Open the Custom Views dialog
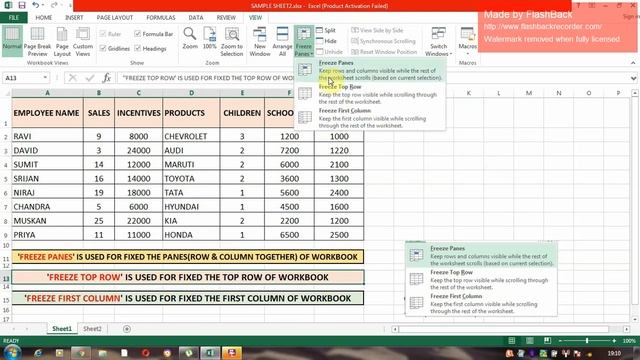 click(83, 42)
